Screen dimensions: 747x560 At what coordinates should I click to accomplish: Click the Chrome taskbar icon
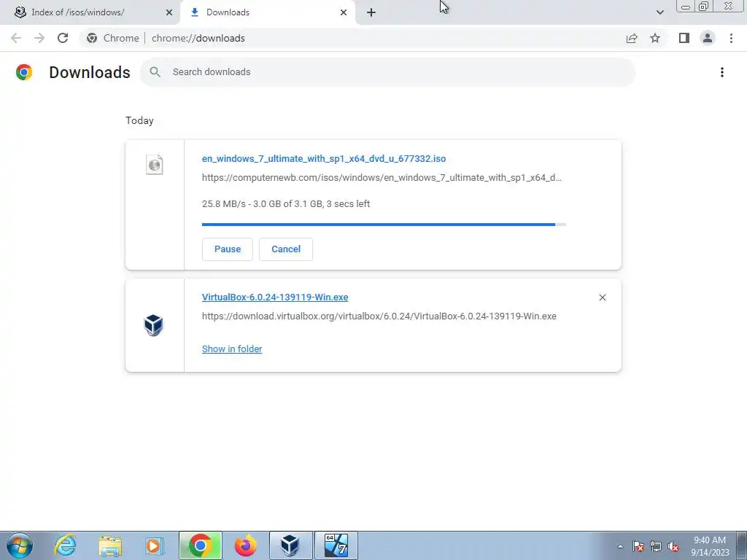click(201, 545)
